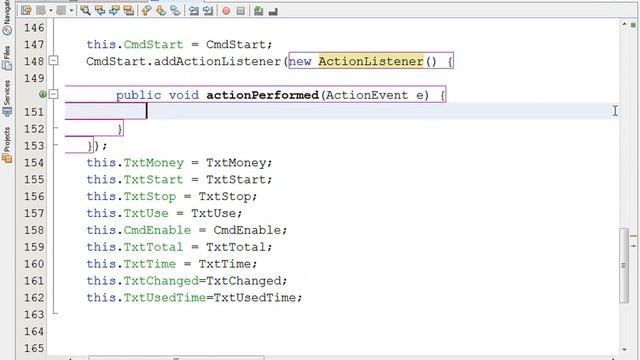Click the Last Edit toolbar icon

point(26,11)
